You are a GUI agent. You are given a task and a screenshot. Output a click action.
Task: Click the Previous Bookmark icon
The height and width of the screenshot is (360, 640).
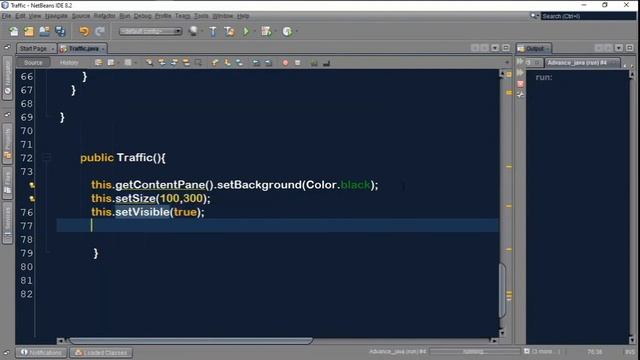point(215,62)
